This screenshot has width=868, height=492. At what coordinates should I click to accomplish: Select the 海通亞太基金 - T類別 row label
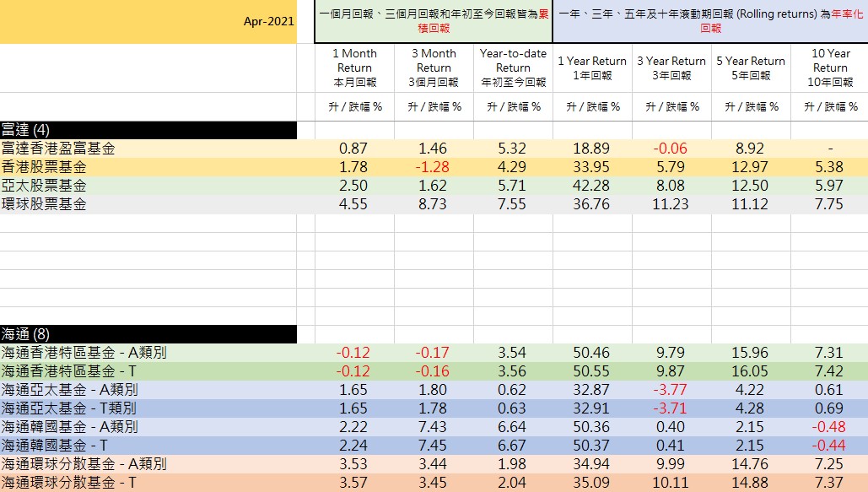click(x=148, y=408)
